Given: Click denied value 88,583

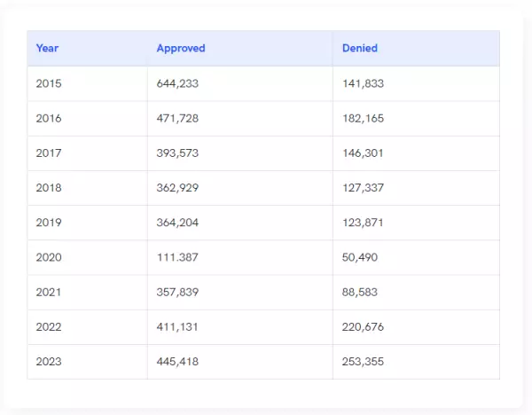Looking at the screenshot, I should (360, 292).
